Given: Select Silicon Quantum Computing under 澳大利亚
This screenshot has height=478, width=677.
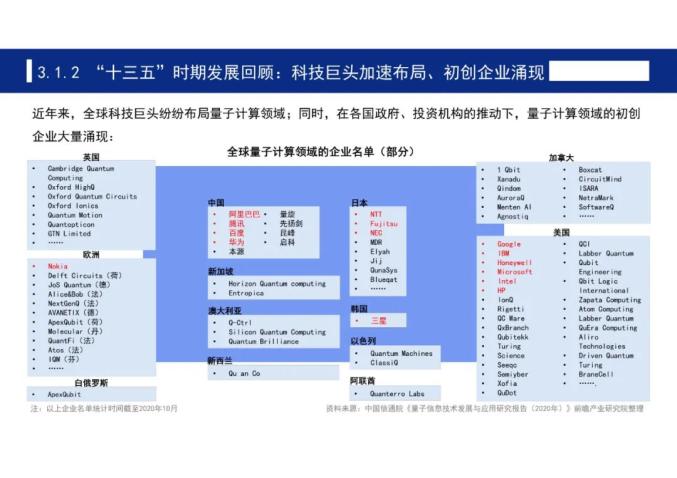Looking at the screenshot, I should pos(277,332).
